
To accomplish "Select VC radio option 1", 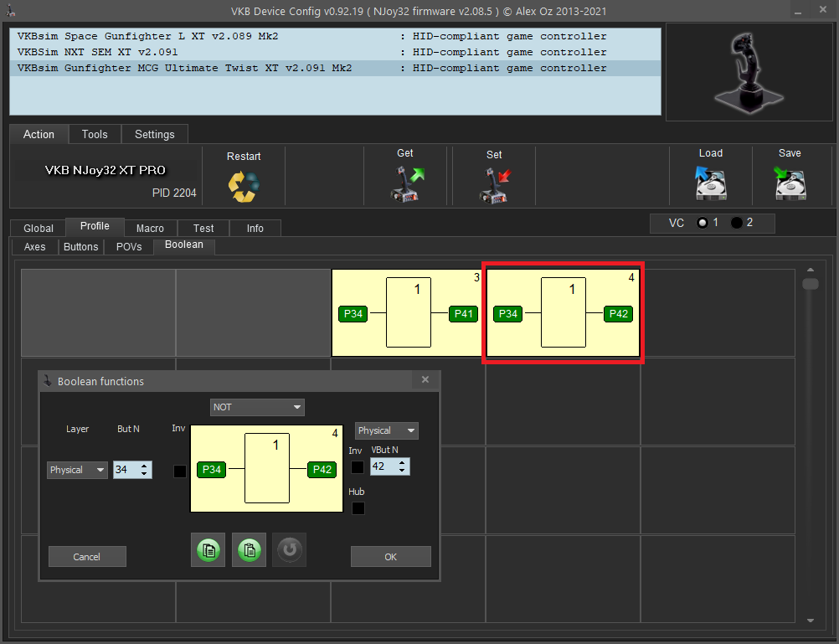I will pos(703,223).
